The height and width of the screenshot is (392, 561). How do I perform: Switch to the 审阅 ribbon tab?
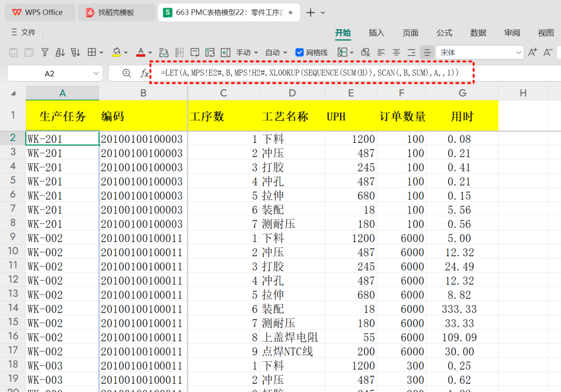[512, 33]
